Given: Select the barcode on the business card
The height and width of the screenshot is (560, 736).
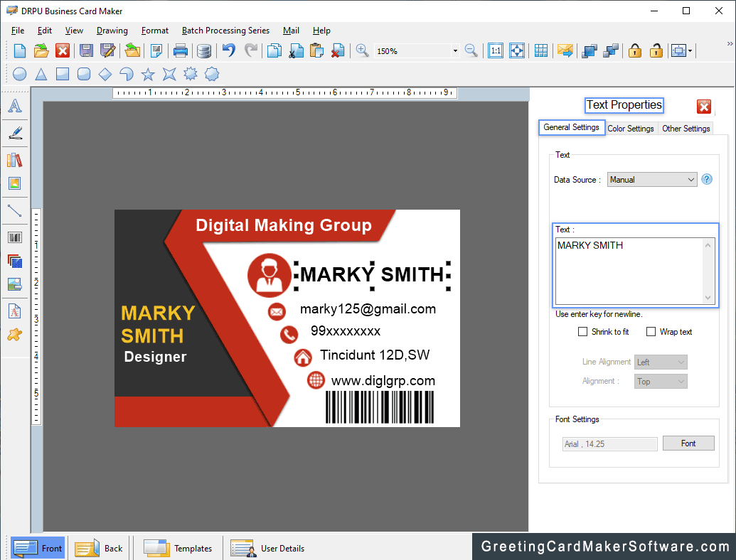Looking at the screenshot, I should (380, 408).
